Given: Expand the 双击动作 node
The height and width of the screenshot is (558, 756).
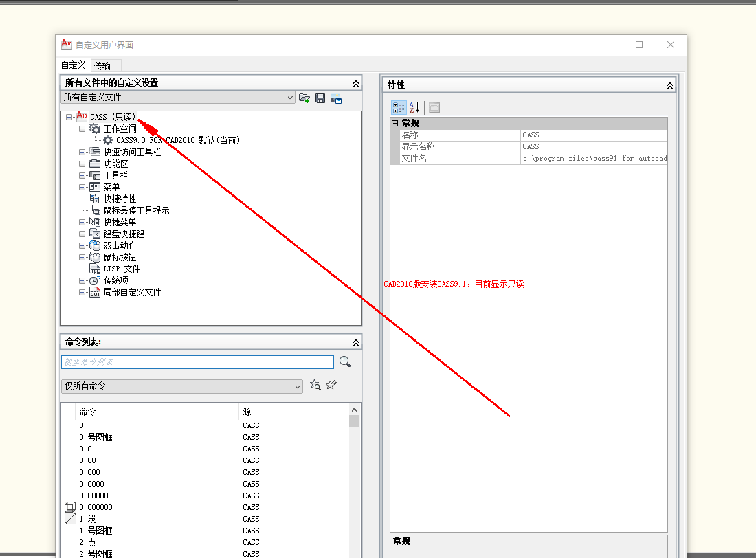Looking at the screenshot, I should 82,245.
